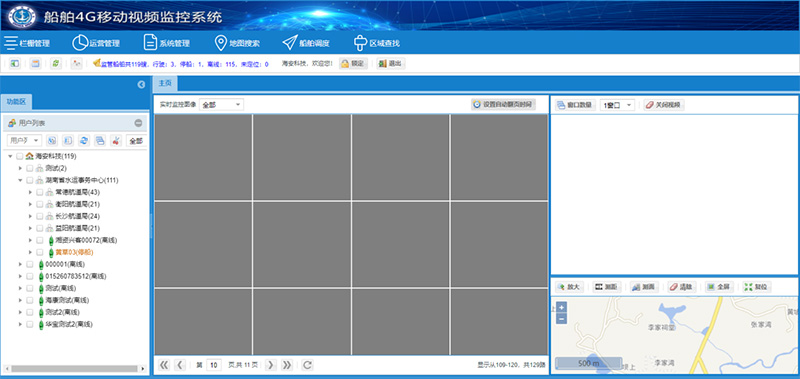Viewport: 800px width, 379px height.
Task: Switch to the 主页 tab
Action: coord(165,83)
